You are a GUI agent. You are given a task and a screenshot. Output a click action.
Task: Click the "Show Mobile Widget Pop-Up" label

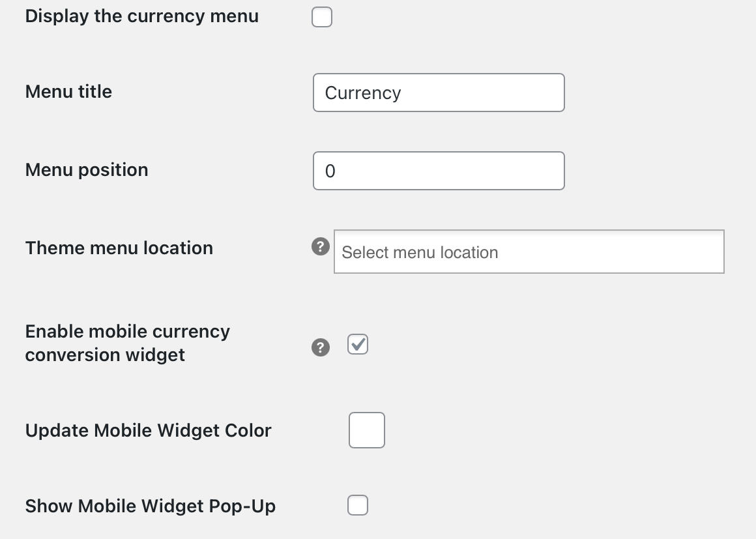click(x=151, y=506)
